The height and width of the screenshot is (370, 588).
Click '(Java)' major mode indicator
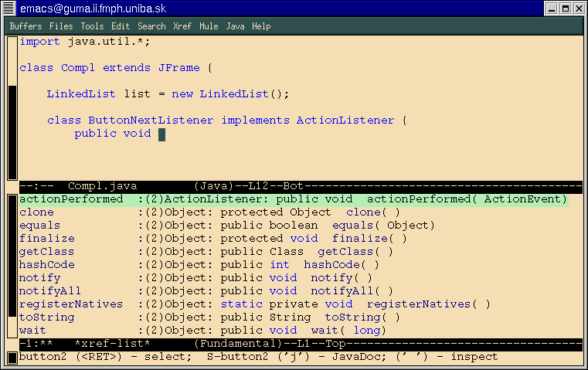(214, 186)
